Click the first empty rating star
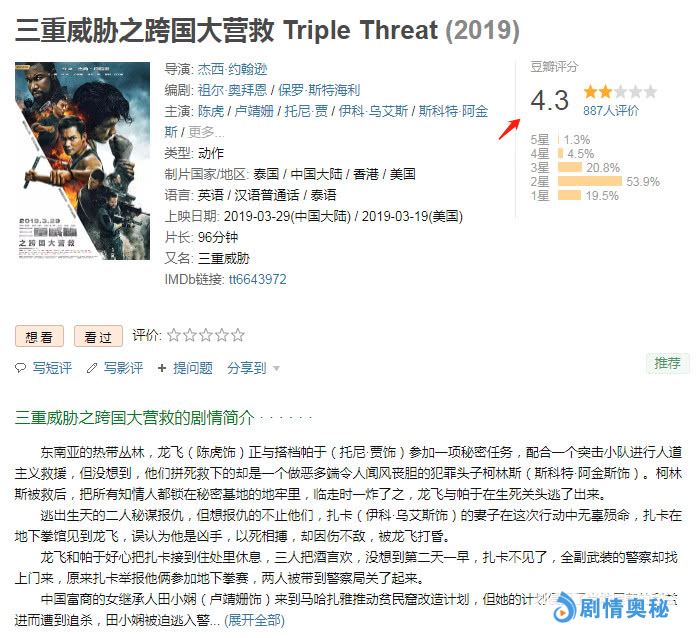 point(174,335)
